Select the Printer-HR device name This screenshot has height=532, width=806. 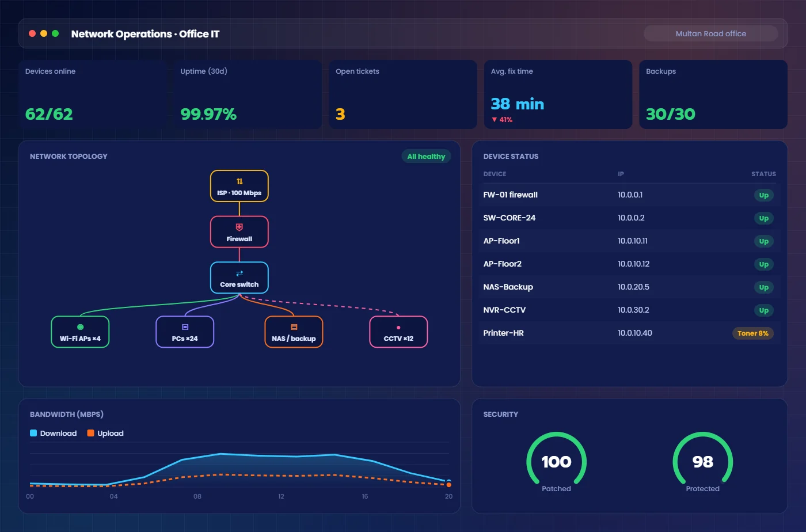504,333
